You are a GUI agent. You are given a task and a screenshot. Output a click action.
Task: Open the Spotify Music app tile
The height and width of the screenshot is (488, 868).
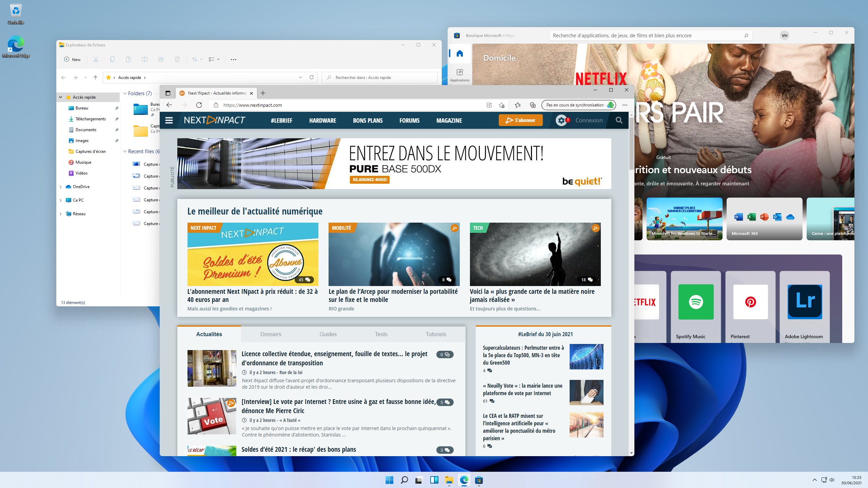point(696,307)
